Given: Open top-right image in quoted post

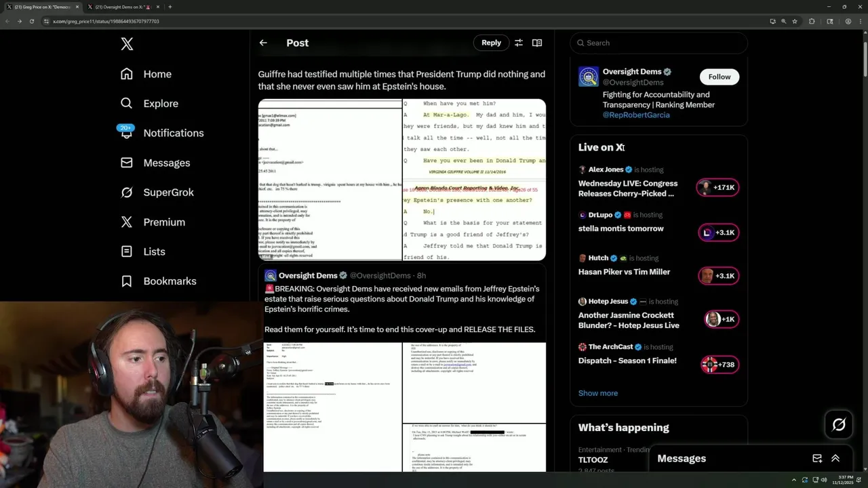Looking at the screenshot, I should [474, 382].
